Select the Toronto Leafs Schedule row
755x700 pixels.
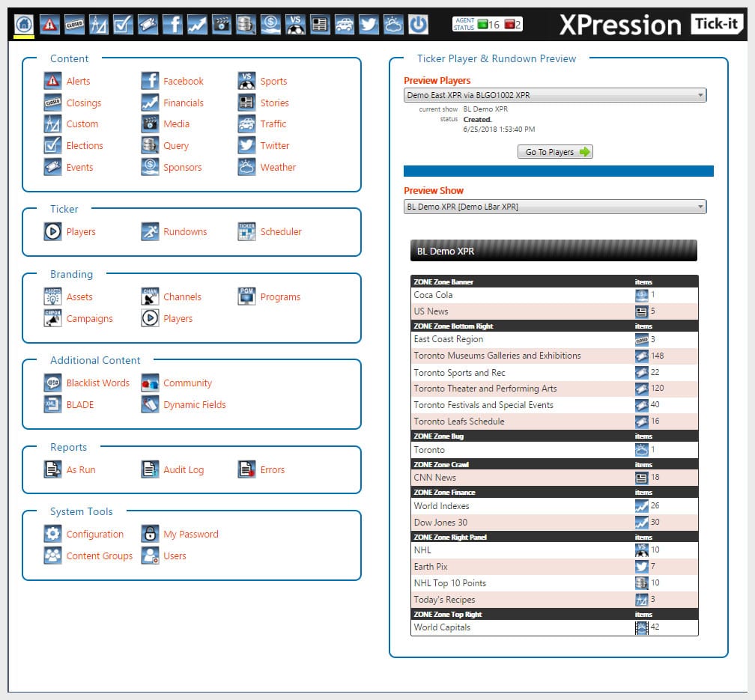554,421
